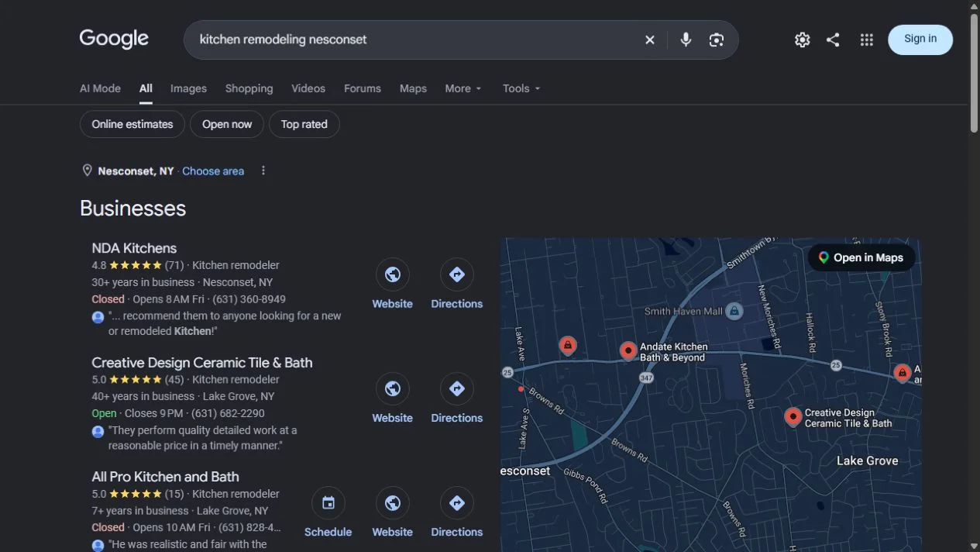980x552 pixels.
Task: Toggle the Online estimates filter chip
Action: click(132, 124)
